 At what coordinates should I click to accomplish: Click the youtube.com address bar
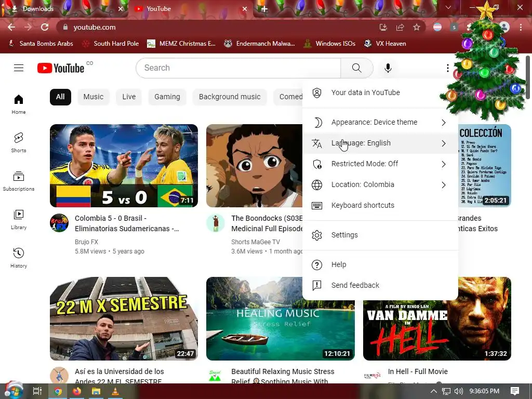coord(217,27)
